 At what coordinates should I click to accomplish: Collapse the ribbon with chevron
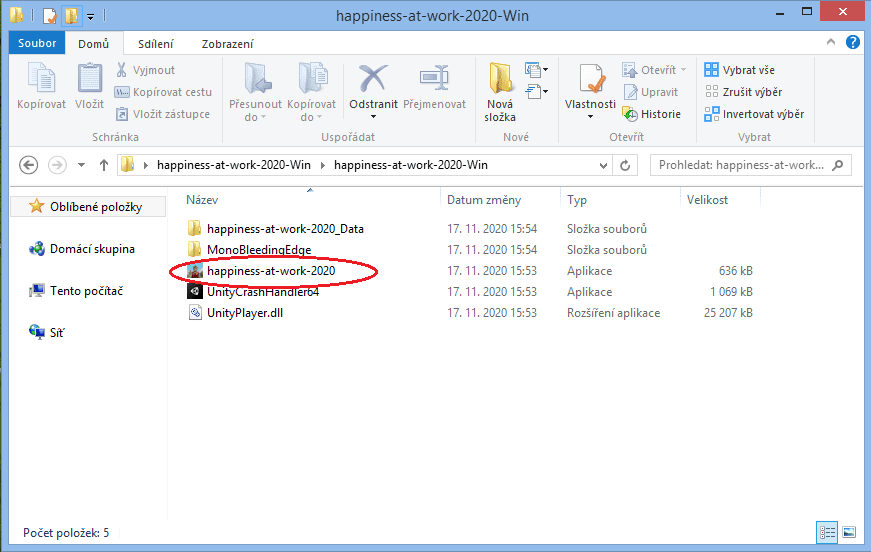(831, 42)
